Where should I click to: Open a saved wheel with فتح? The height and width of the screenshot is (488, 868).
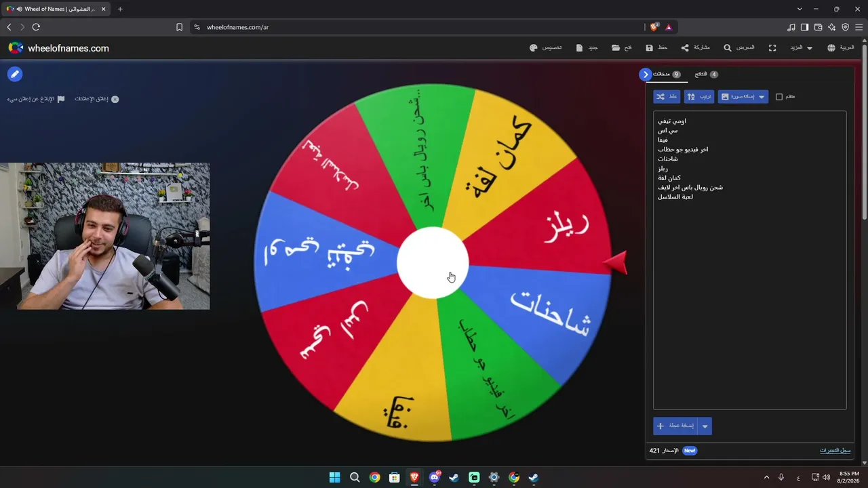622,48
